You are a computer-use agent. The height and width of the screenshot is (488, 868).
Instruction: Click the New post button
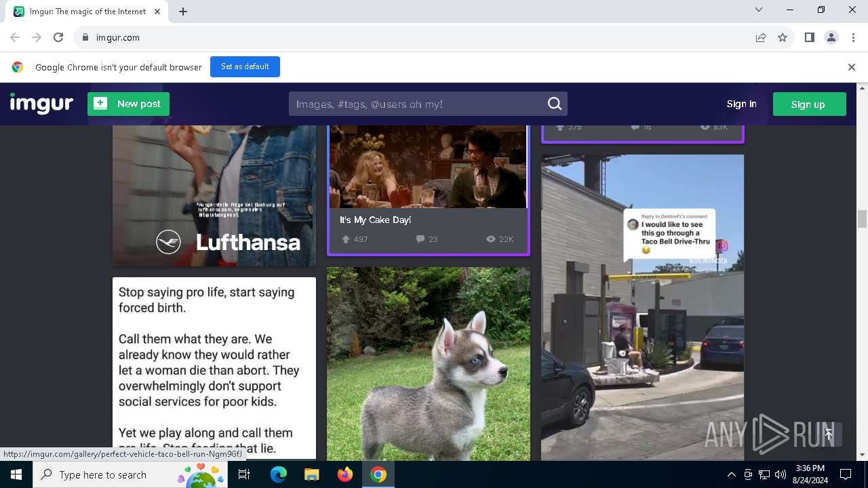tap(128, 104)
